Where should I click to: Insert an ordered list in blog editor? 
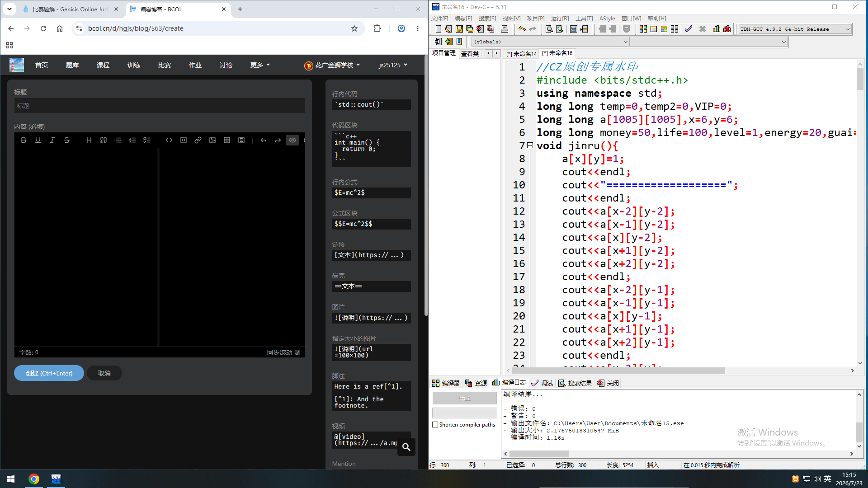(132, 140)
